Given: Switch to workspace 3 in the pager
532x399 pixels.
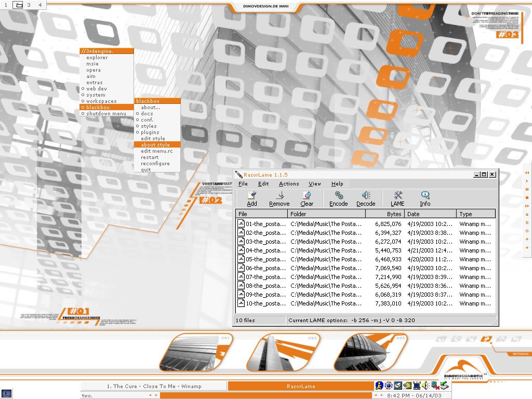Looking at the screenshot, I should 29,5.
